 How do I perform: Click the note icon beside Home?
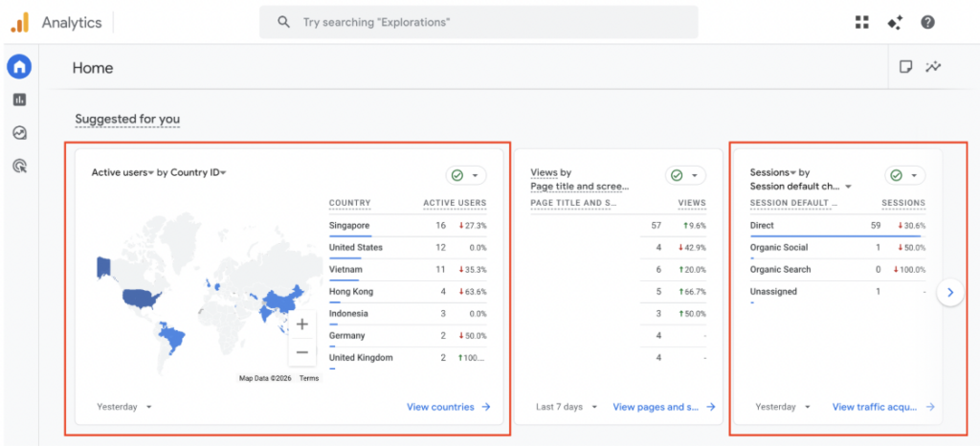pyautogui.click(x=905, y=67)
